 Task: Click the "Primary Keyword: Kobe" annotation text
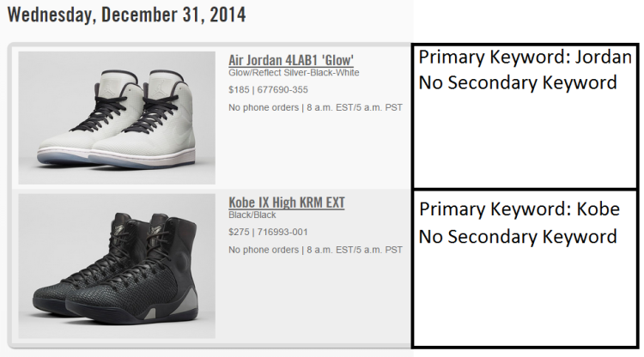(x=519, y=210)
